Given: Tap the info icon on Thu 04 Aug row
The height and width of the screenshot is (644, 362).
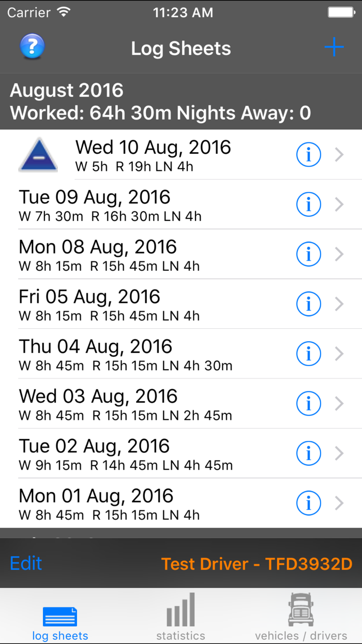Looking at the screenshot, I should [x=309, y=354].
